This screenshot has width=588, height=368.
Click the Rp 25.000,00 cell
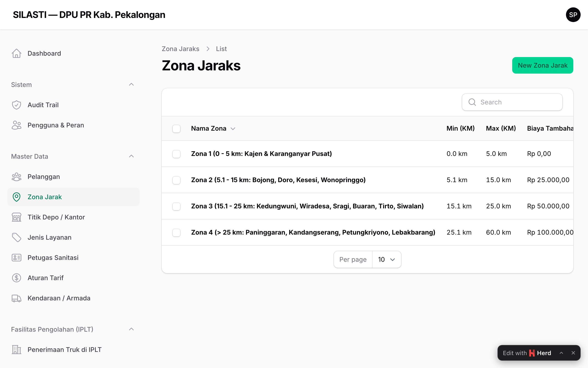pyautogui.click(x=548, y=180)
